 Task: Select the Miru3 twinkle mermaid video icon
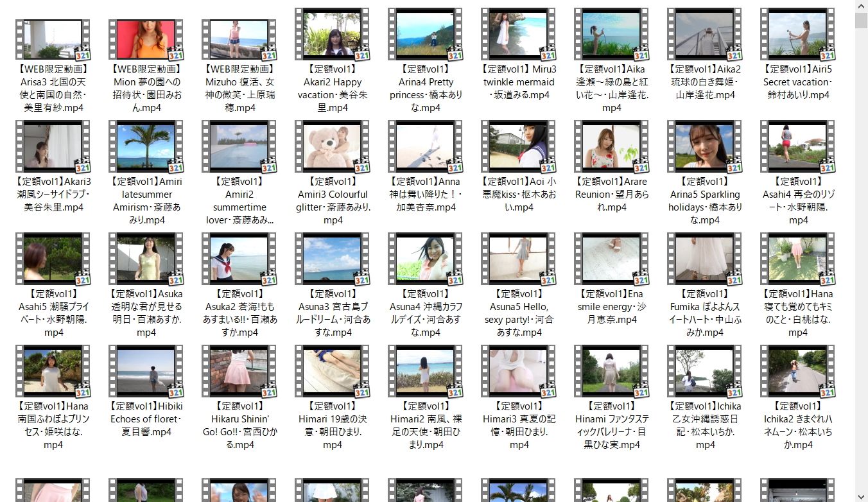tap(518, 34)
